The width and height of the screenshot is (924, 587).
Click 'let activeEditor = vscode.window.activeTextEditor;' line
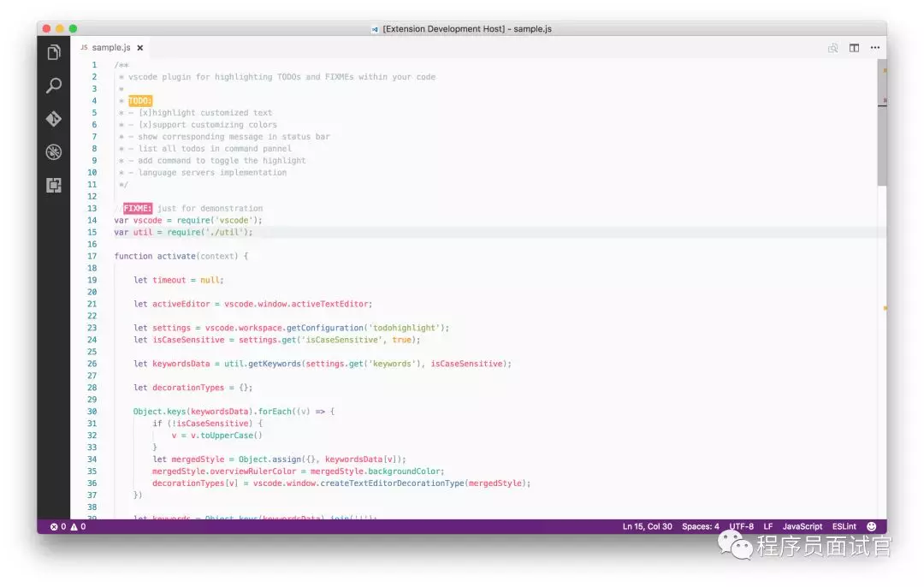pos(252,304)
